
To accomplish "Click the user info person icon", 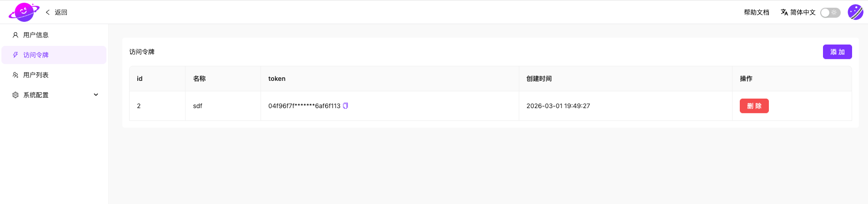I will tap(15, 35).
